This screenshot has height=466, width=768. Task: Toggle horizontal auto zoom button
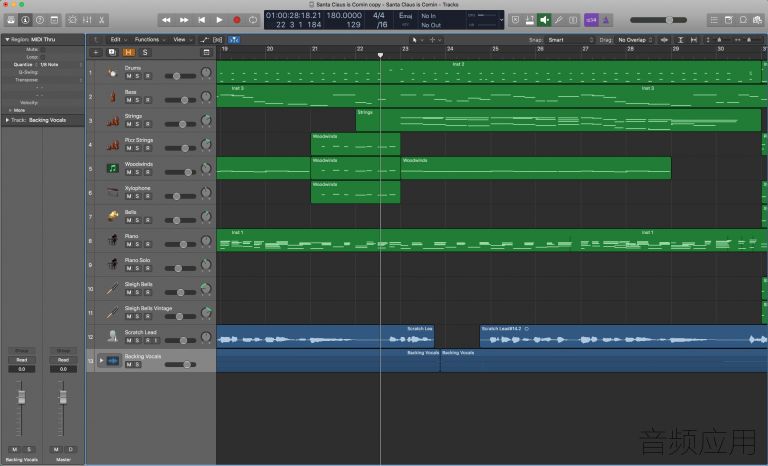point(694,40)
